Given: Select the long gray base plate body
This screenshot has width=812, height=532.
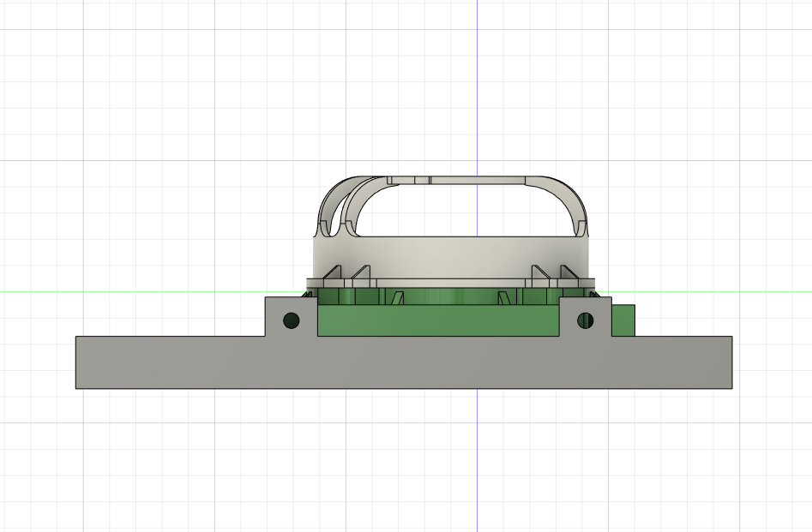Looking at the screenshot, I should pos(404,362).
